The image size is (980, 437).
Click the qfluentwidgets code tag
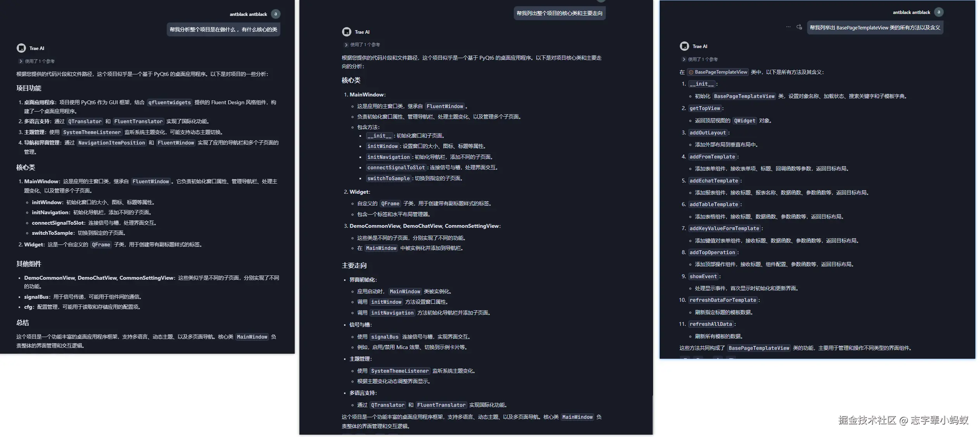169,103
